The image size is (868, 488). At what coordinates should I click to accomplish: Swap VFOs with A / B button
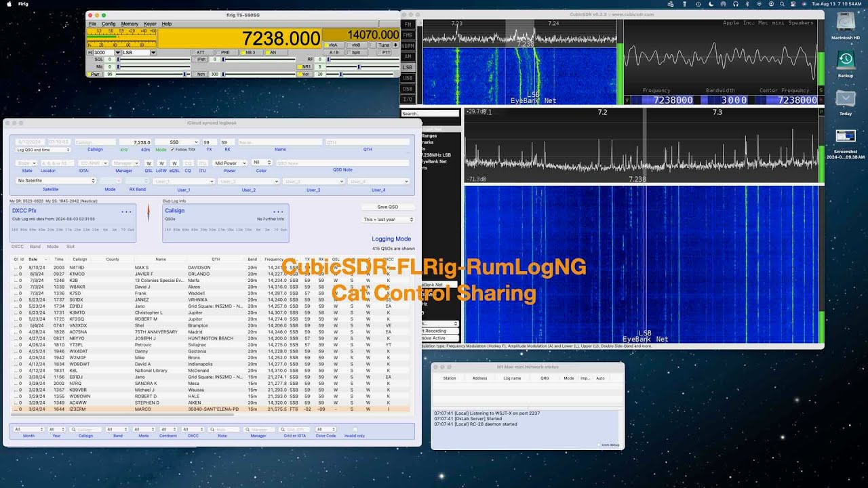click(332, 52)
